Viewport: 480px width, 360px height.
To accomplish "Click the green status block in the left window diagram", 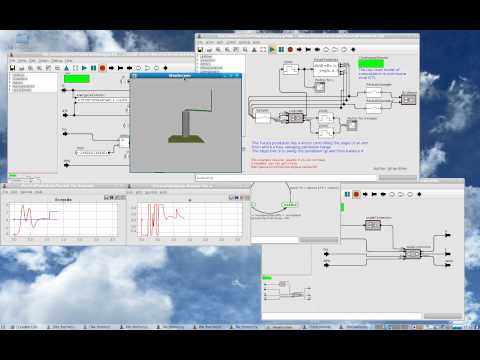I will [x=77, y=79].
